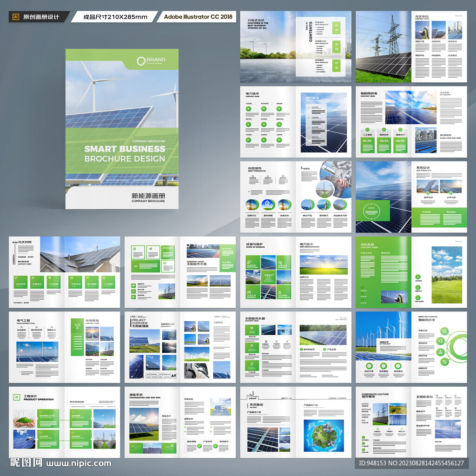Click the 85% green stat box
Screen dimensions: 476x476
(x=252, y=330)
